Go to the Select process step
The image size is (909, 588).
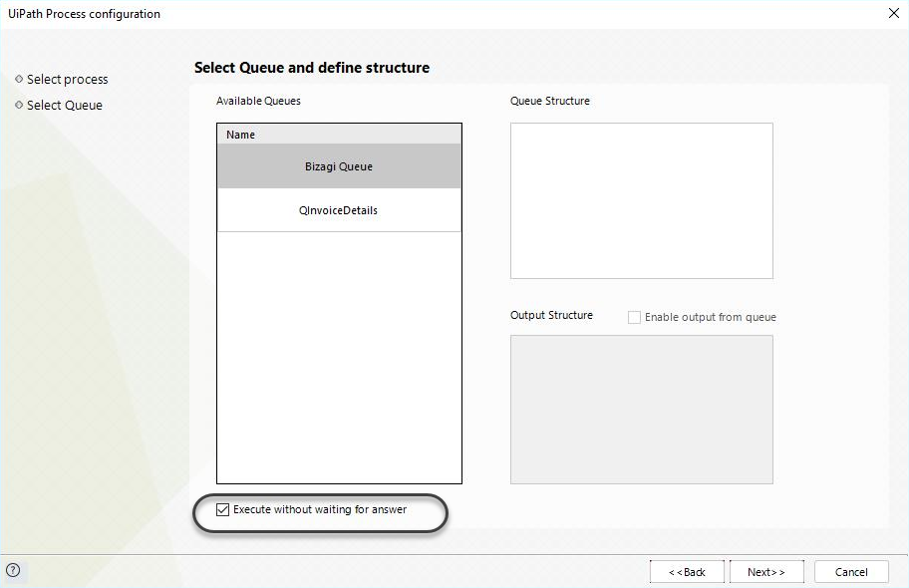pyautogui.click(x=67, y=79)
